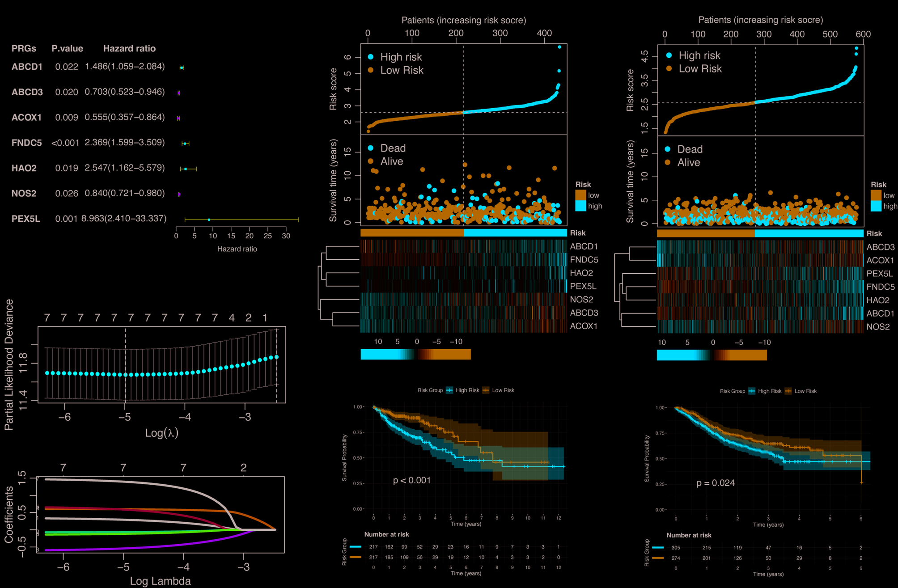
Task: Click the Partial Likelihood Deviance axis title
Action: coord(9,364)
